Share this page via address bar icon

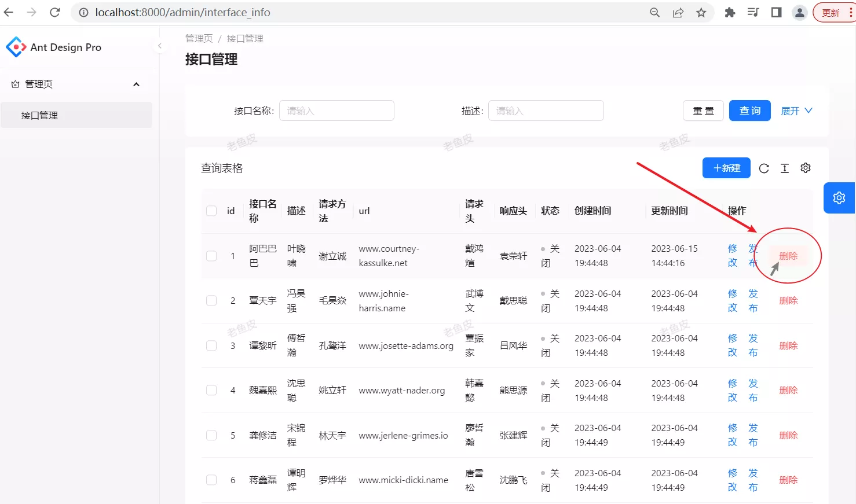(x=678, y=12)
